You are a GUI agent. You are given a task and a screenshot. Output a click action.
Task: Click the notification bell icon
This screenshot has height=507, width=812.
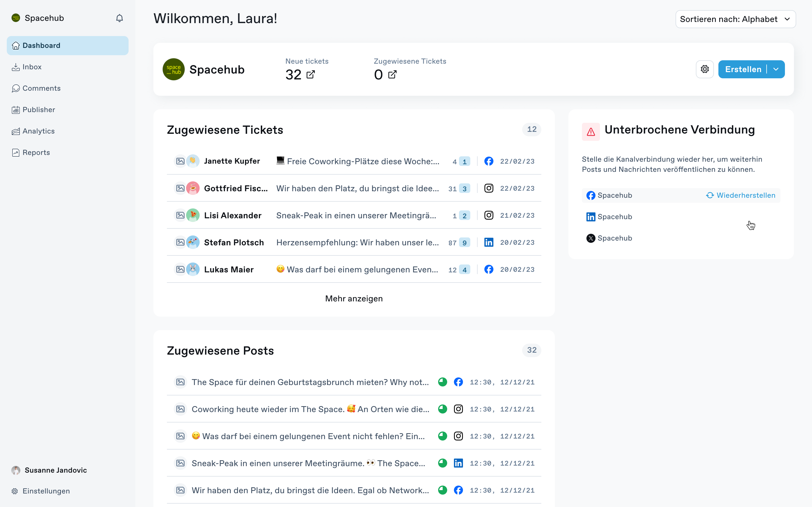(120, 18)
